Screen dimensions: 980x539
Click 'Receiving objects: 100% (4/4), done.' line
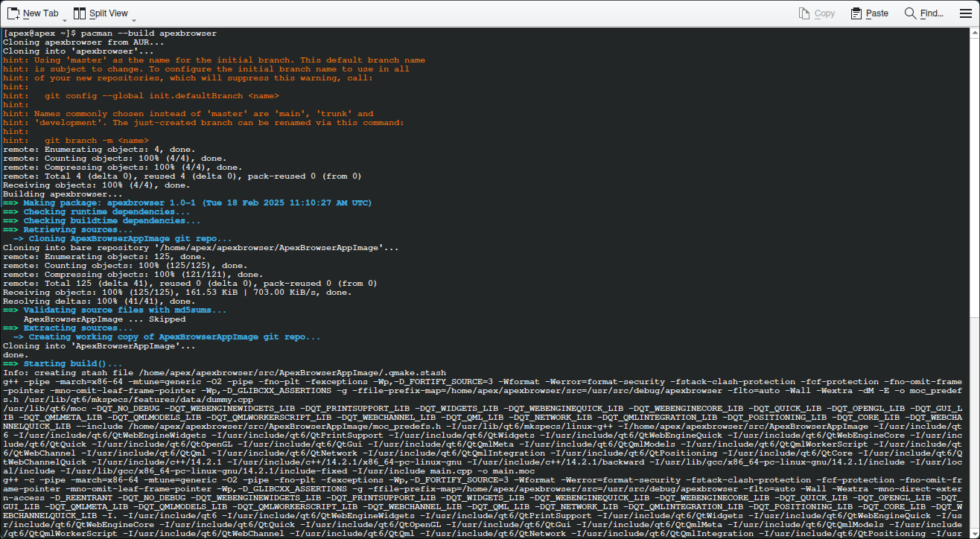(x=97, y=185)
